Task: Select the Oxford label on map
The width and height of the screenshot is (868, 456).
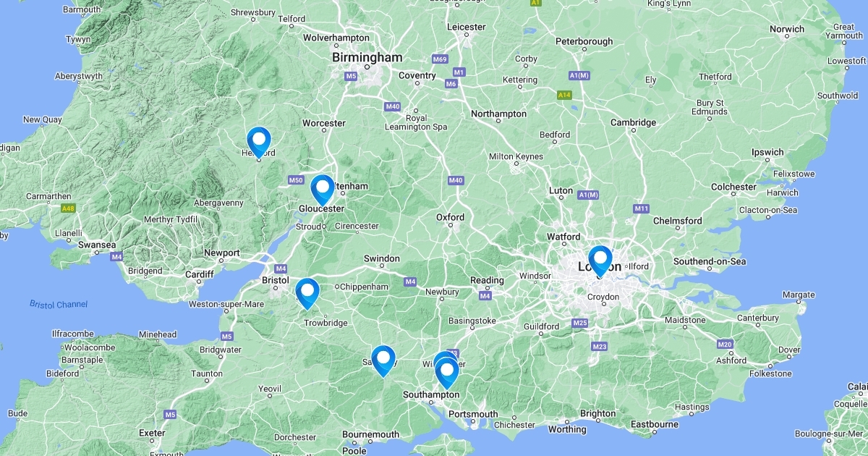Action: point(450,217)
